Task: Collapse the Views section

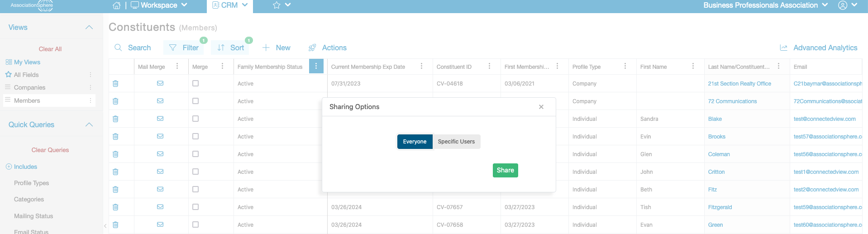Action: coord(89,28)
